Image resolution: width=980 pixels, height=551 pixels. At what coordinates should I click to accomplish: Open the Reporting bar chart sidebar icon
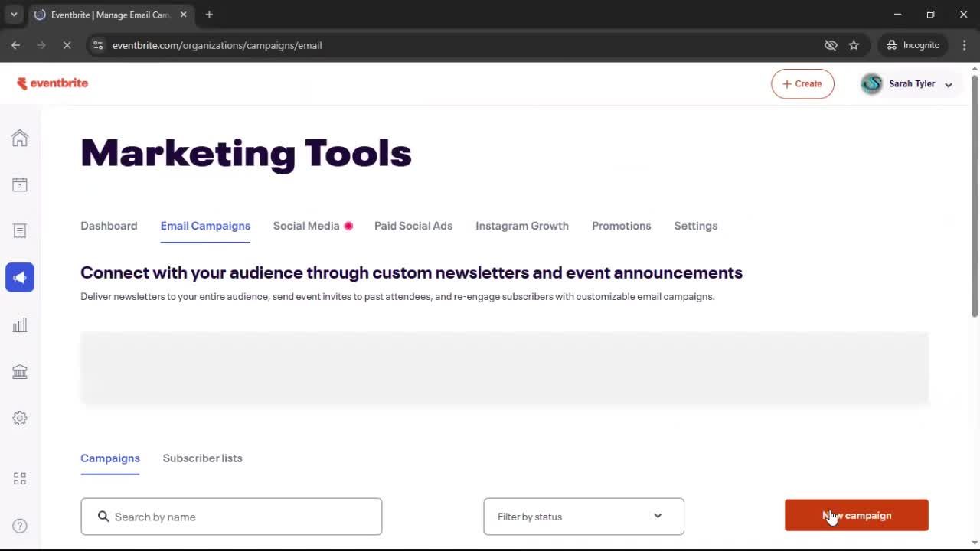(x=20, y=325)
